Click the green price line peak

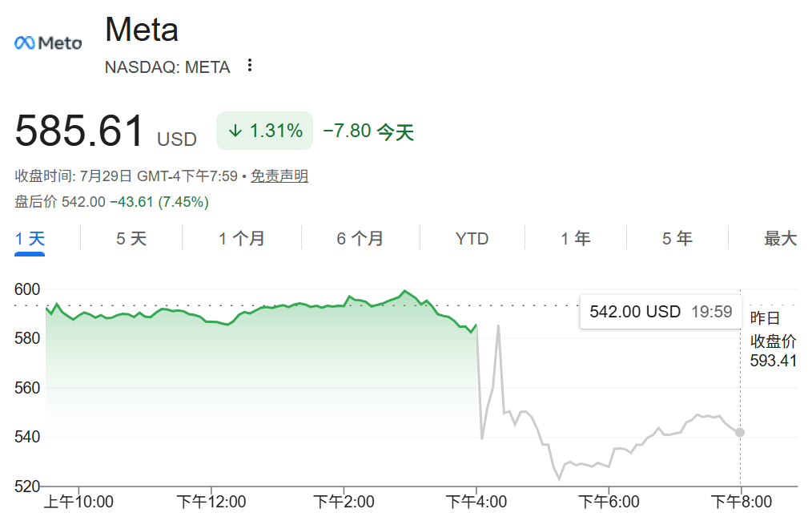pyautogui.click(x=404, y=291)
